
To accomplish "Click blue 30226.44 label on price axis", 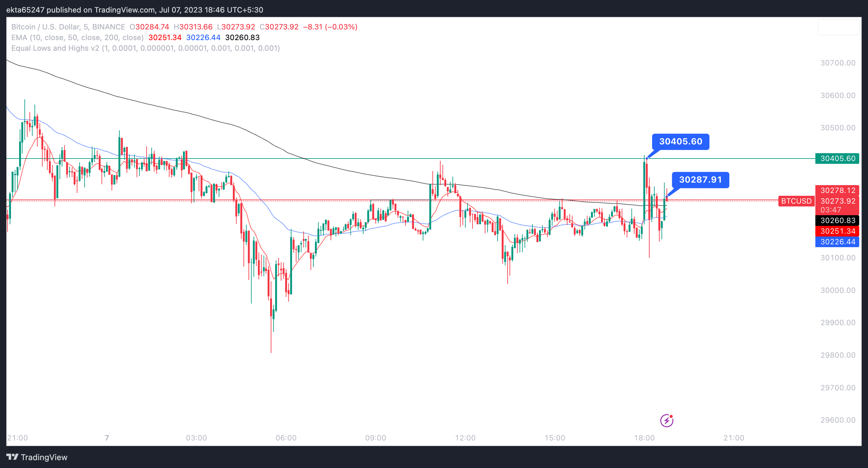I will point(837,242).
